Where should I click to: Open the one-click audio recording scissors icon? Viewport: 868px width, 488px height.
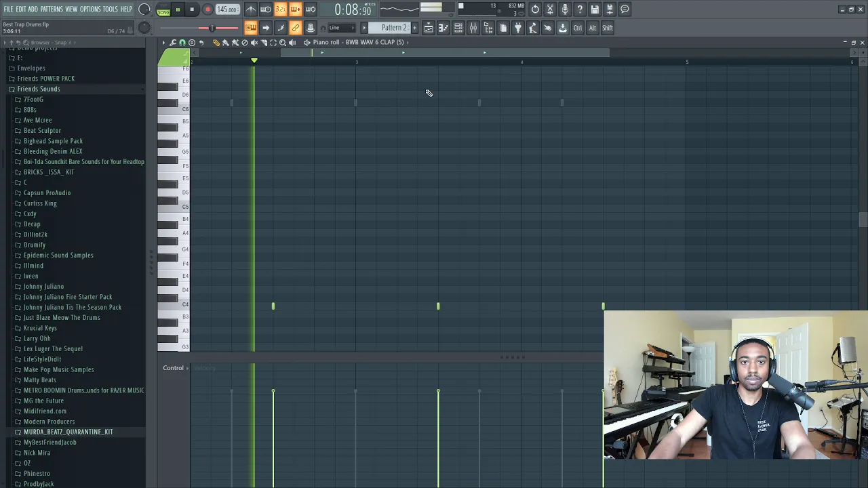click(550, 9)
